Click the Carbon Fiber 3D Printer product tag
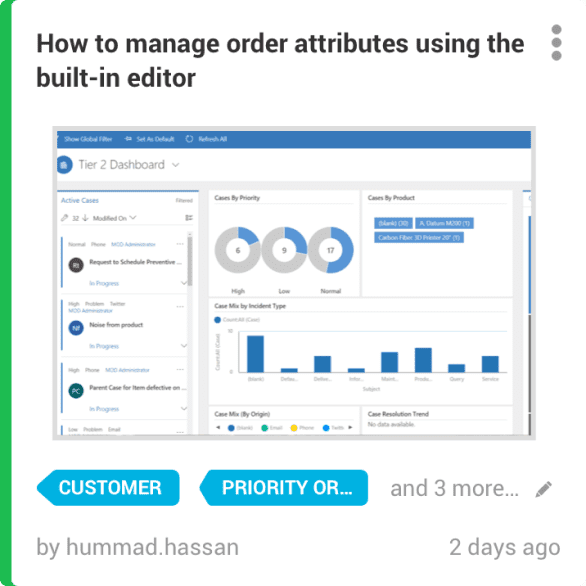This screenshot has width=586, height=586. click(419, 238)
